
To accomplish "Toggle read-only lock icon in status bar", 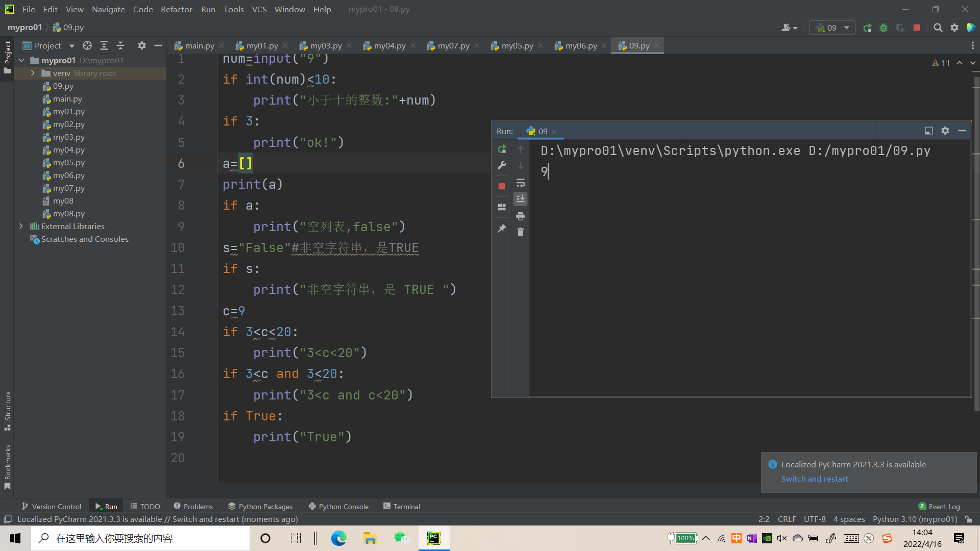I will tap(968, 519).
